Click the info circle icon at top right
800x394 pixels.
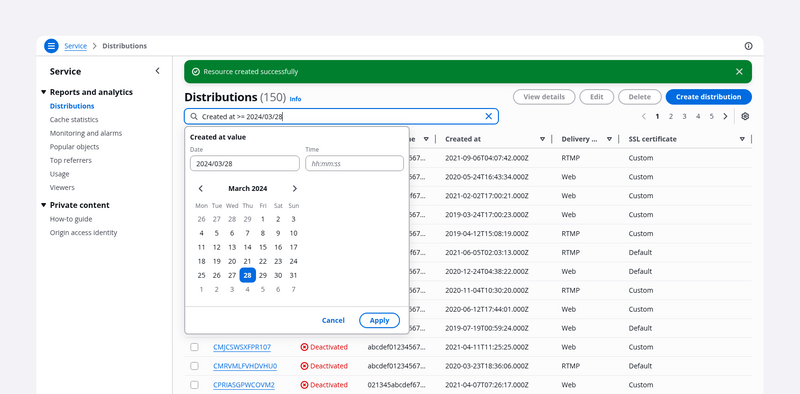[748, 46]
